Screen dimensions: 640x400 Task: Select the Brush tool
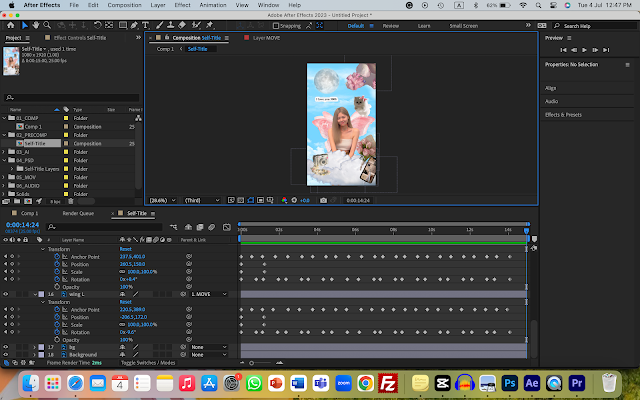(x=160, y=25)
